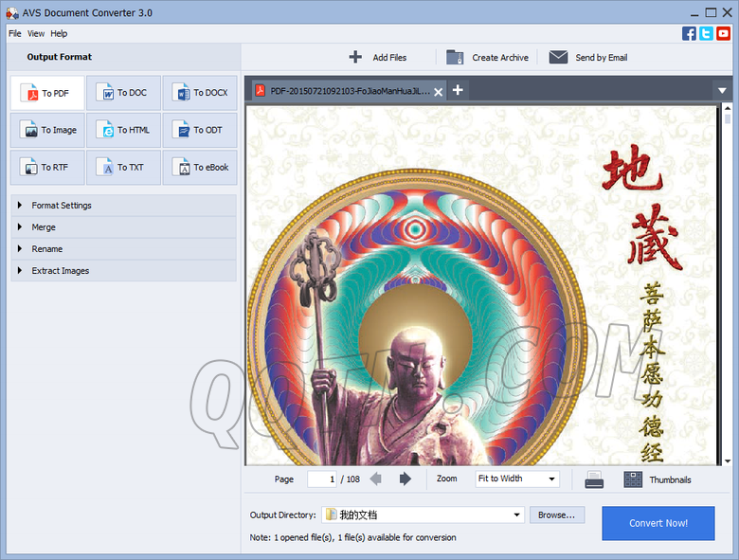Choose the To DOCX output format
Screen dimensions: 739x560
click(200, 93)
